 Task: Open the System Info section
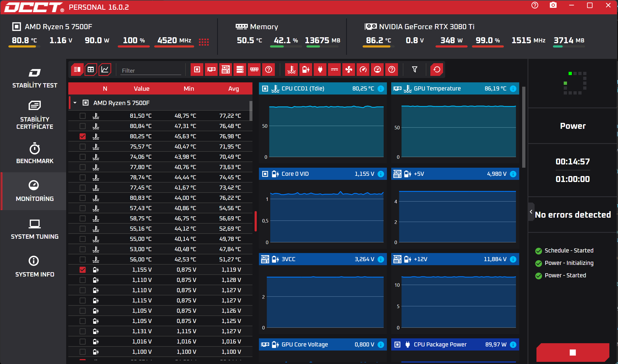pyautogui.click(x=35, y=267)
